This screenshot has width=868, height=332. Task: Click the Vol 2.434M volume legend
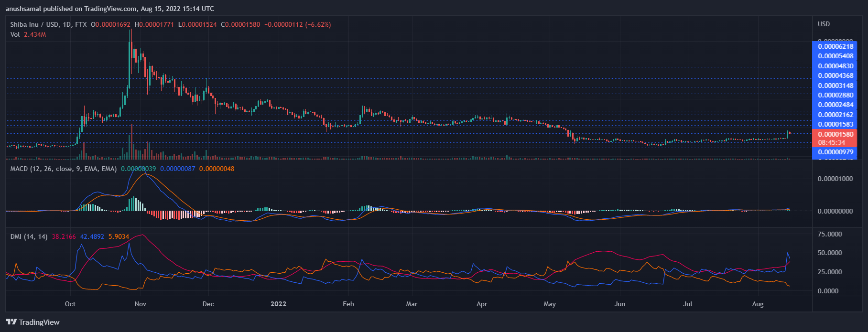(28, 34)
